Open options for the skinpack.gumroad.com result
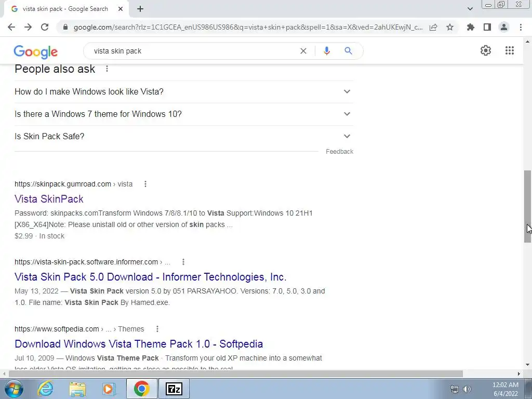 [145, 184]
